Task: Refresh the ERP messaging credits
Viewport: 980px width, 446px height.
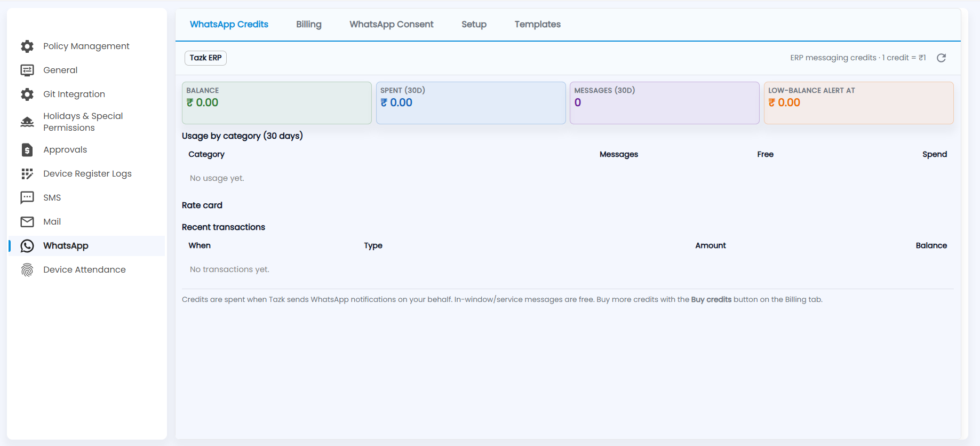Action: click(942, 58)
